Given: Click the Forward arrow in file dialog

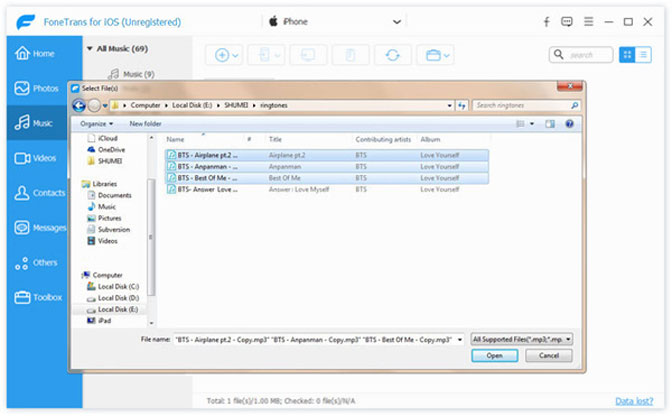Looking at the screenshot, I should pos(94,105).
